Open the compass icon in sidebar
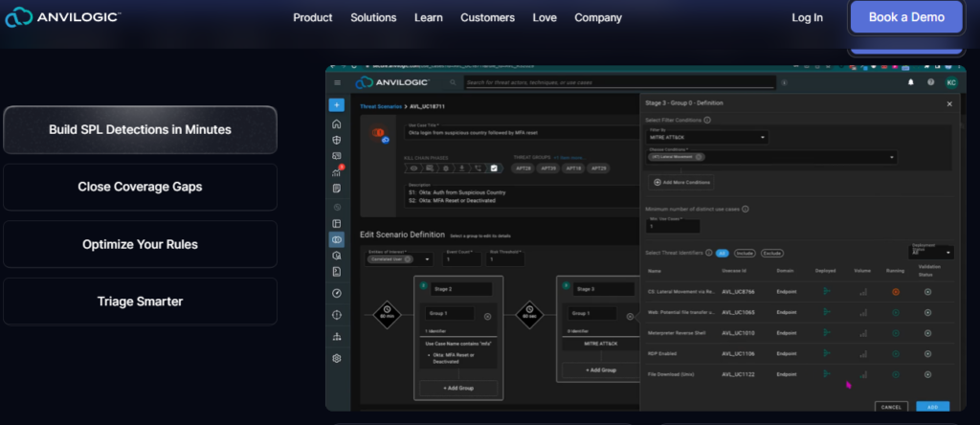This screenshot has width=980, height=425. click(337, 293)
